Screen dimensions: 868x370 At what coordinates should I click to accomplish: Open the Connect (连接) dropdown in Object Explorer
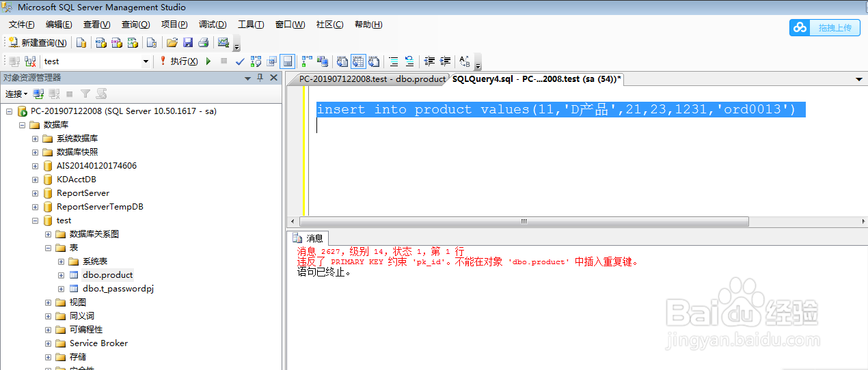click(16, 94)
